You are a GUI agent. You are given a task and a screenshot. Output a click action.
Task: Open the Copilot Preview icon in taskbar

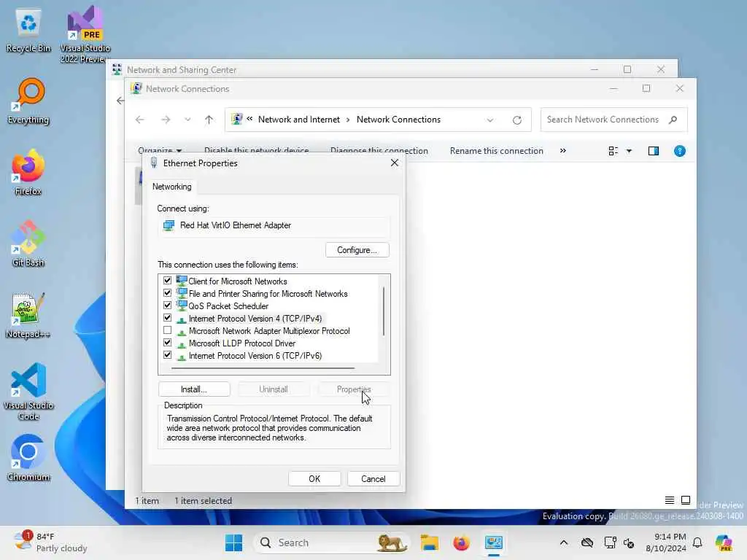[724, 542]
